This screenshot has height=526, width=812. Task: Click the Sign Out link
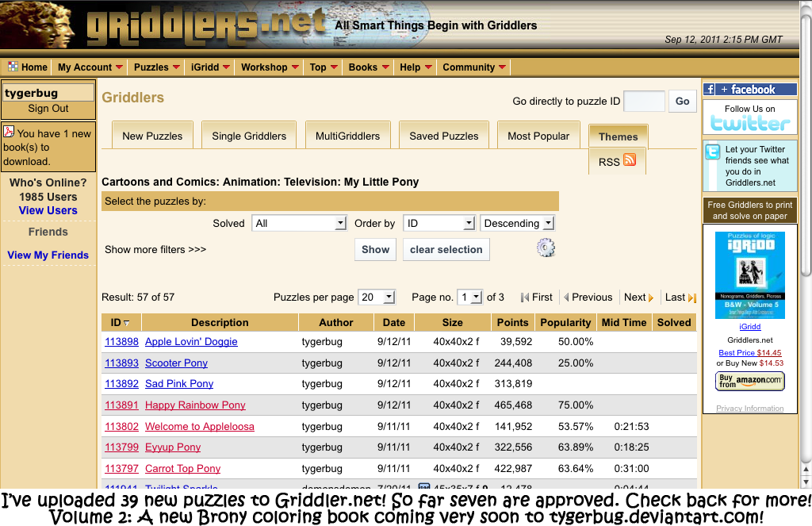pyautogui.click(x=48, y=109)
